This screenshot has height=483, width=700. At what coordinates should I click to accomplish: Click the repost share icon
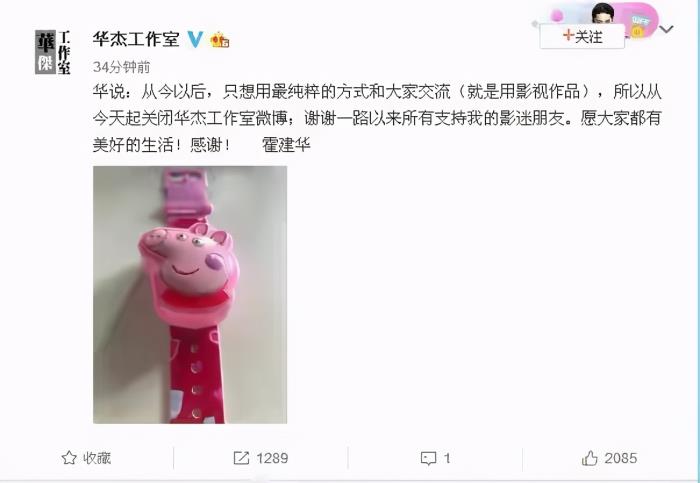click(241, 458)
